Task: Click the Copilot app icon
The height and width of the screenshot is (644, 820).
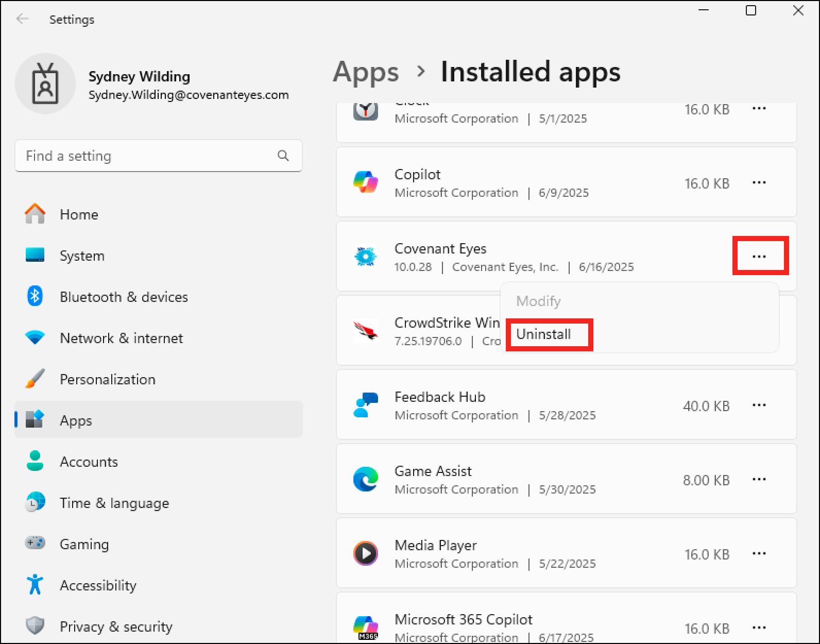Action: pyautogui.click(x=366, y=182)
